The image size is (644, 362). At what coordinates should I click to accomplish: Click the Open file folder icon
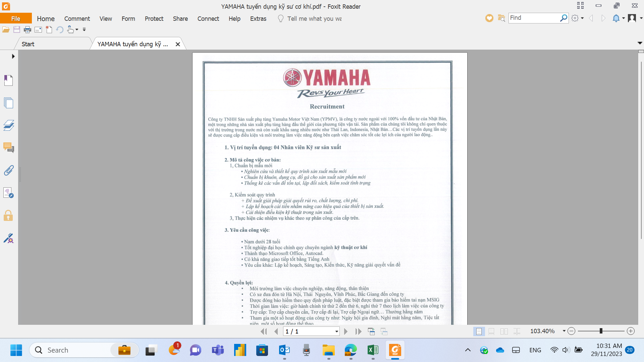pos(6,29)
